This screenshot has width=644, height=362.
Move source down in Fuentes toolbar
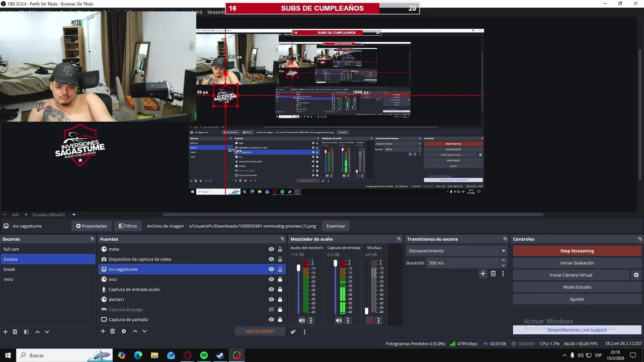coord(144,331)
